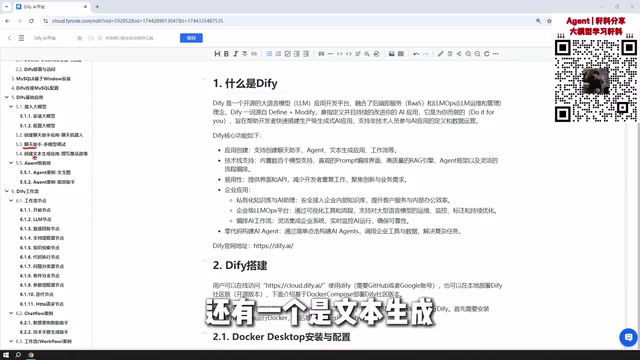
Task: Open browser tab list dropdown arrow
Action: point(7,7)
